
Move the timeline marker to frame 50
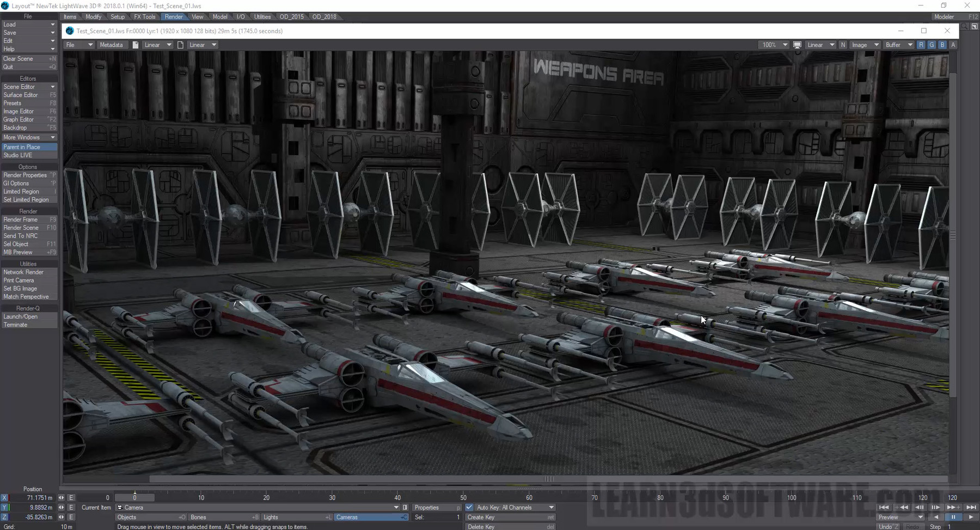coord(463,497)
